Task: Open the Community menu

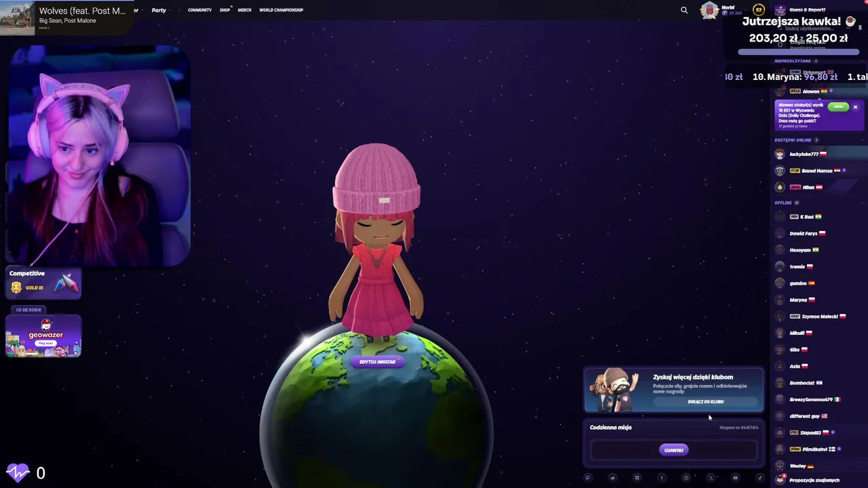Action: 199,10
